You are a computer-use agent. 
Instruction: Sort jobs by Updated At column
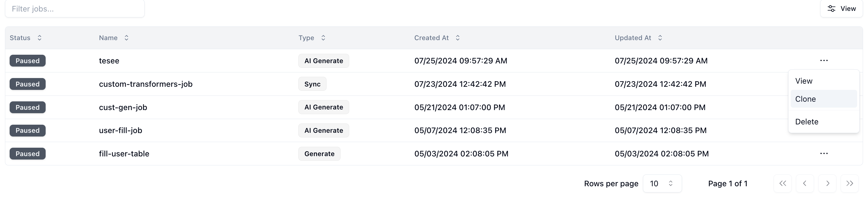pyautogui.click(x=638, y=38)
